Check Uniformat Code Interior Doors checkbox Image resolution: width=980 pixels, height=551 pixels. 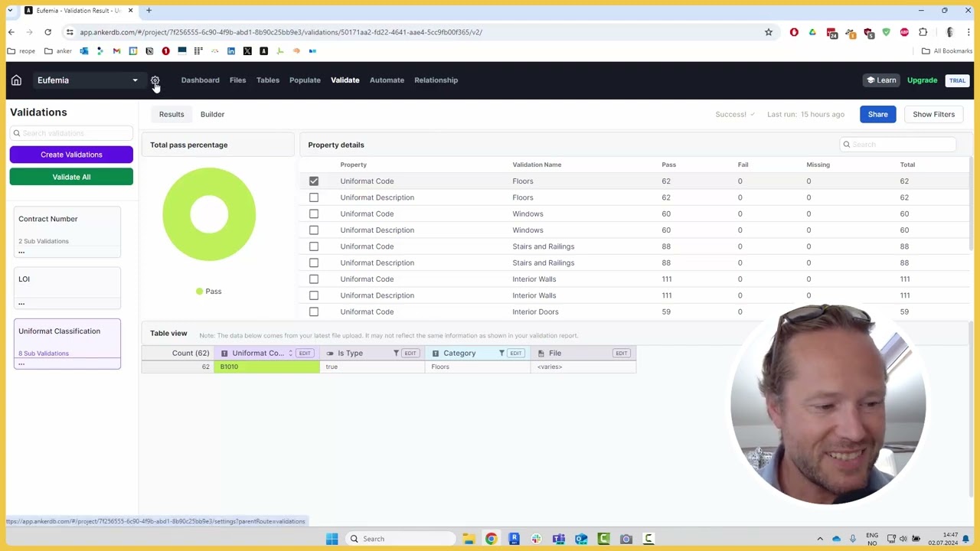coord(314,311)
